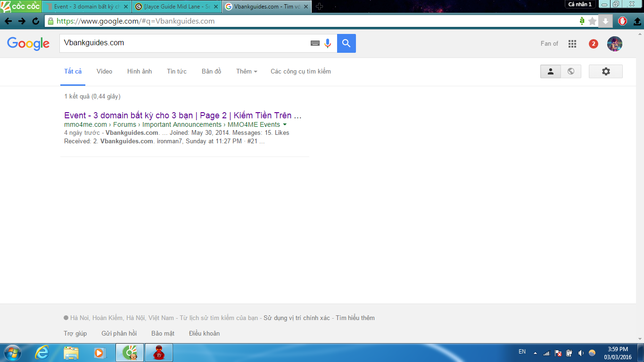Expand the 'Thêm' dropdown menu

(247, 71)
